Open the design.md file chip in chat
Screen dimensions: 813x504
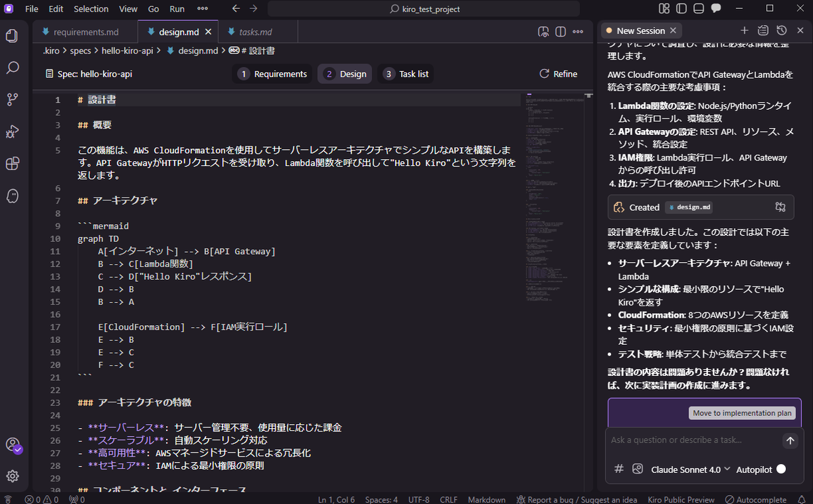point(688,207)
